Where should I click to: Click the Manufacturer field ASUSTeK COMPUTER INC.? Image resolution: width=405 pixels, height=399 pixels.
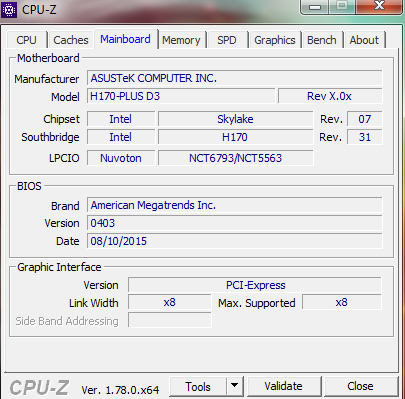tap(235, 78)
